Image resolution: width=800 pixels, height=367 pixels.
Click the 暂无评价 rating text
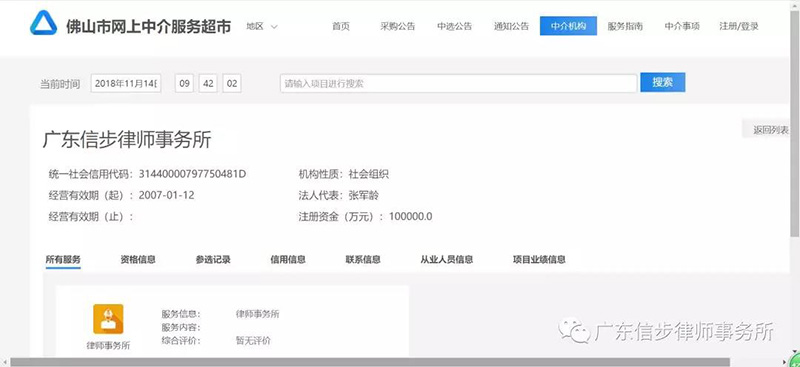pyautogui.click(x=253, y=340)
